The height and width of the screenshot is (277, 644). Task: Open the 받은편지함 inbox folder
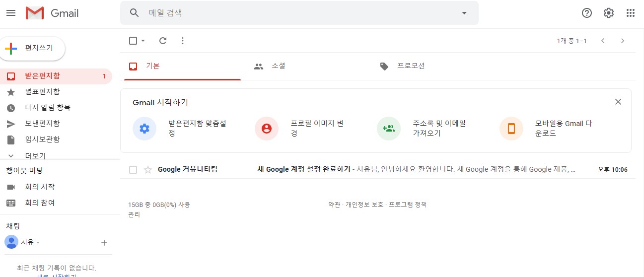(56, 76)
